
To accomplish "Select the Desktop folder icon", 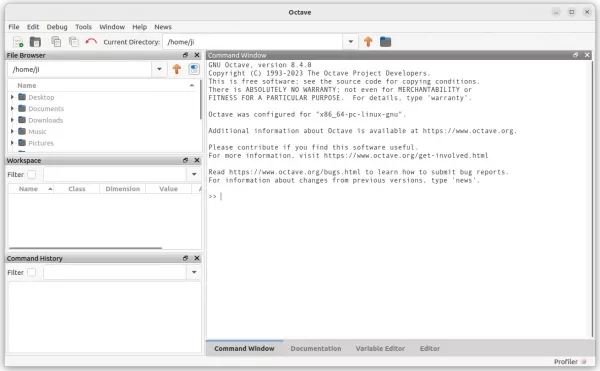I will pyautogui.click(x=22, y=97).
